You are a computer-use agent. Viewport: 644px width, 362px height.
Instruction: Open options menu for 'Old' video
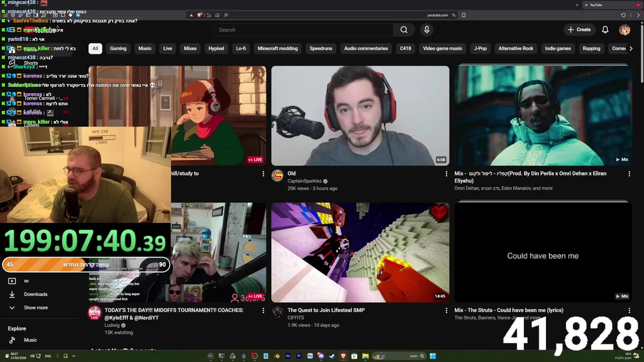point(446,174)
